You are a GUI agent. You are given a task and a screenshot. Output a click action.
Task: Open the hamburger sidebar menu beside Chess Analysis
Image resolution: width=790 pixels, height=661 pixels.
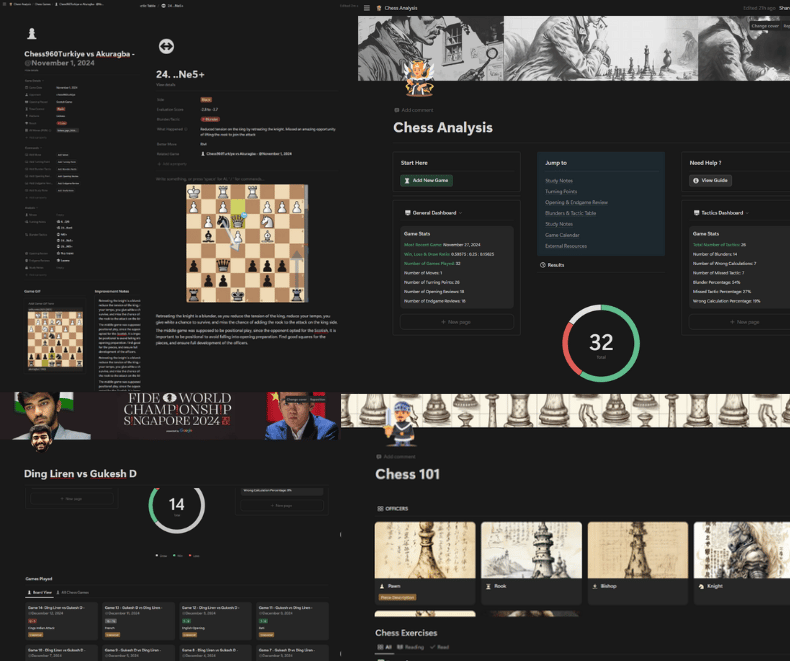click(x=367, y=8)
